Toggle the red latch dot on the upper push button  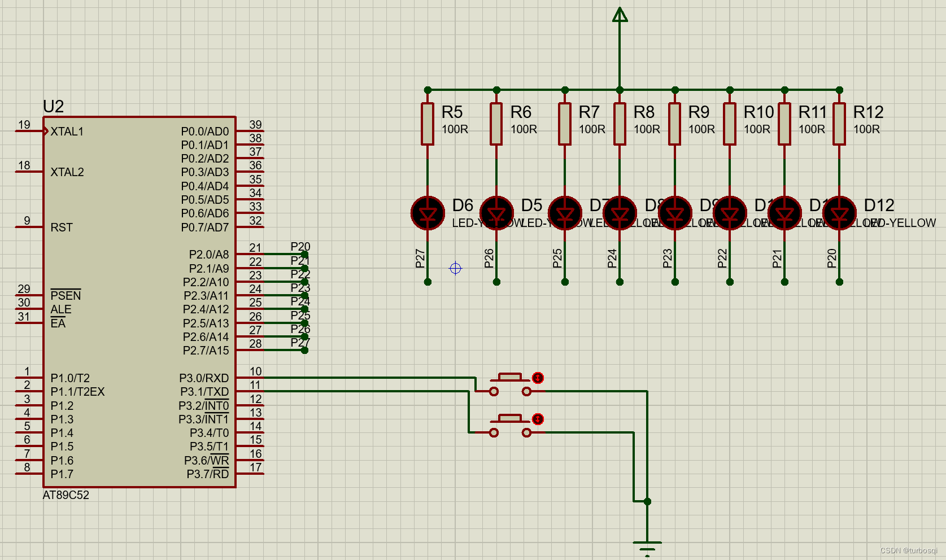pos(538,378)
